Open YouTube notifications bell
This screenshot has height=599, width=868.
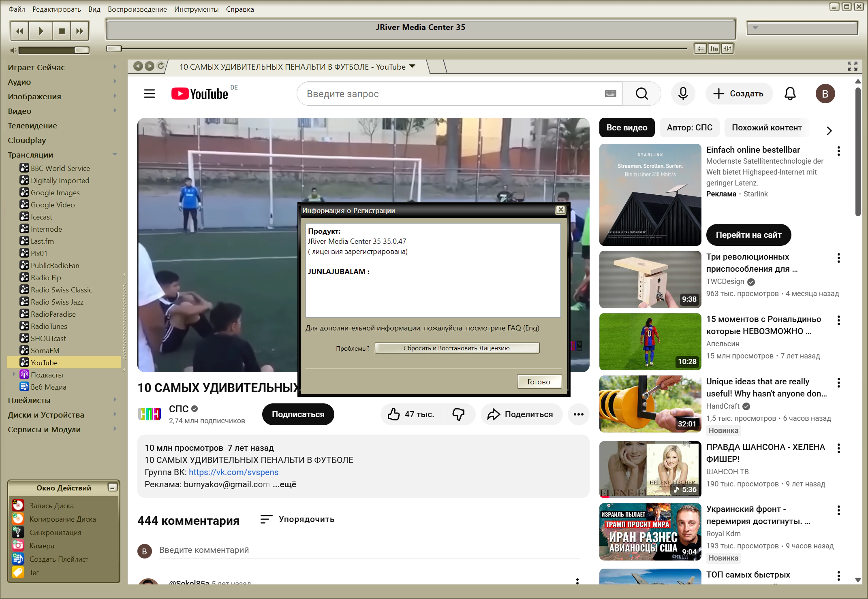[x=790, y=94]
